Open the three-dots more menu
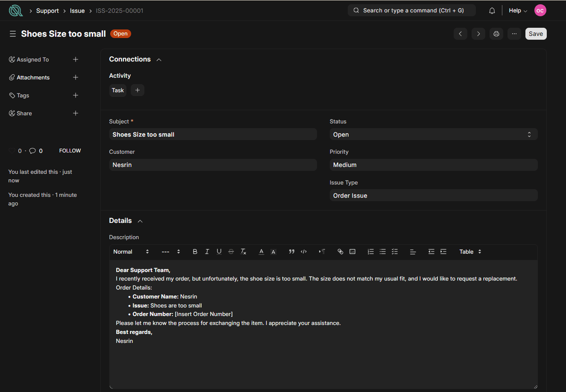Image resolution: width=566 pixels, height=392 pixels. click(x=514, y=34)
